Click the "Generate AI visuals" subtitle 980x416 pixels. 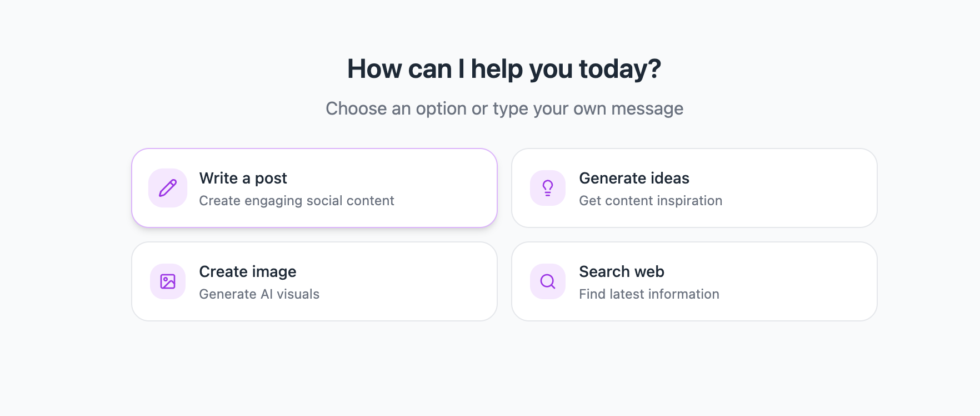[259, 294]
